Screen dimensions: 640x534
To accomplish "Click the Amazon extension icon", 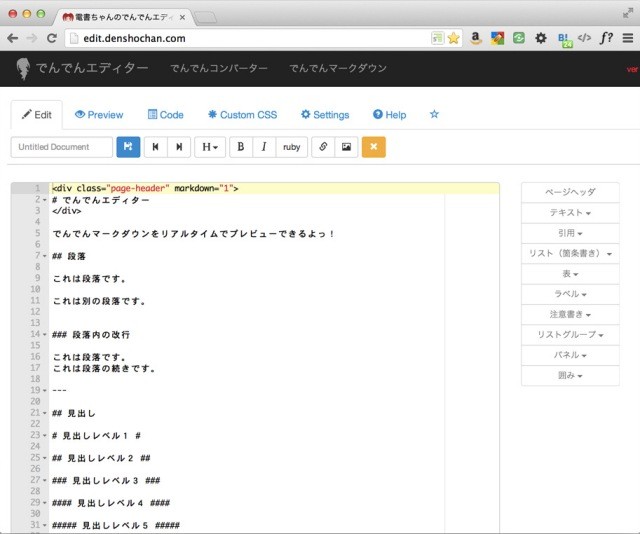I will (476, 38).
